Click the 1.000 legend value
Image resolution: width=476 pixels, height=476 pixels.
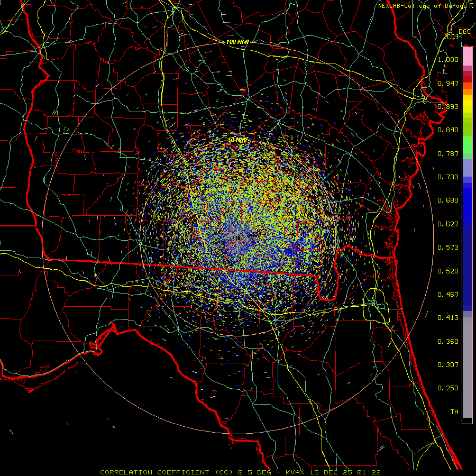(x=448, y=59)
